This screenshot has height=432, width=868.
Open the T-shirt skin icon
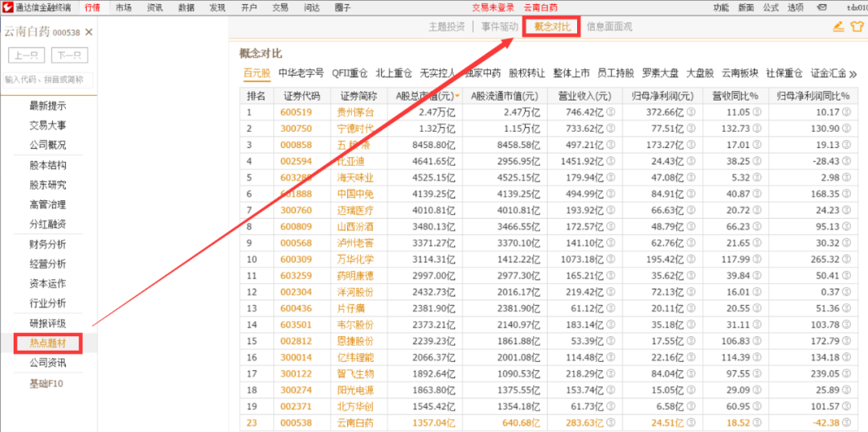857,27
